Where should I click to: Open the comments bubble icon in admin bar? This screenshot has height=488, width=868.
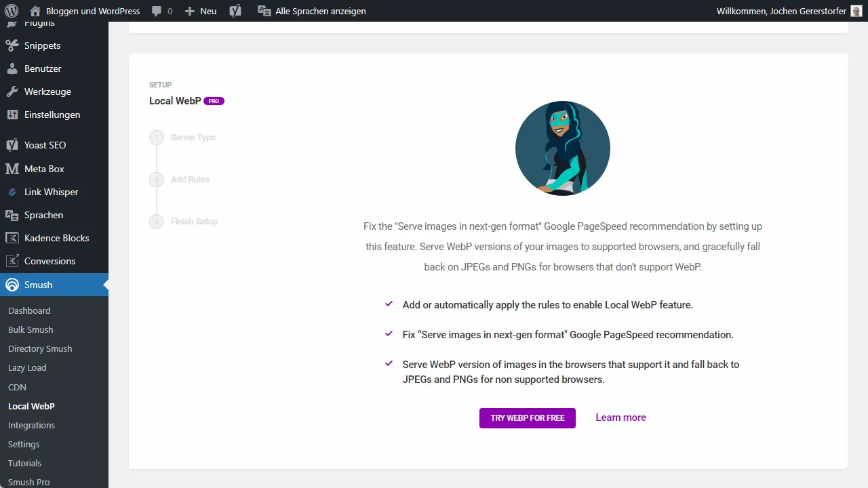coord(157,11)
